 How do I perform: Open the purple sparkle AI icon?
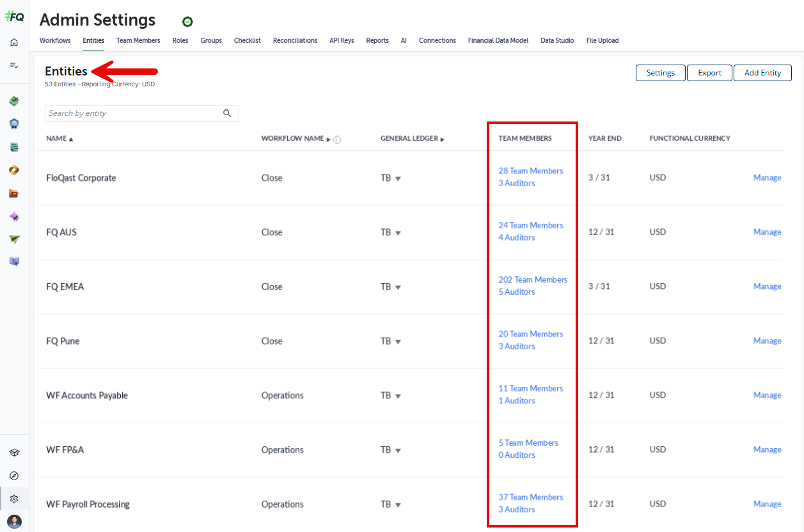pyautogui.click(x=14, y=217)
